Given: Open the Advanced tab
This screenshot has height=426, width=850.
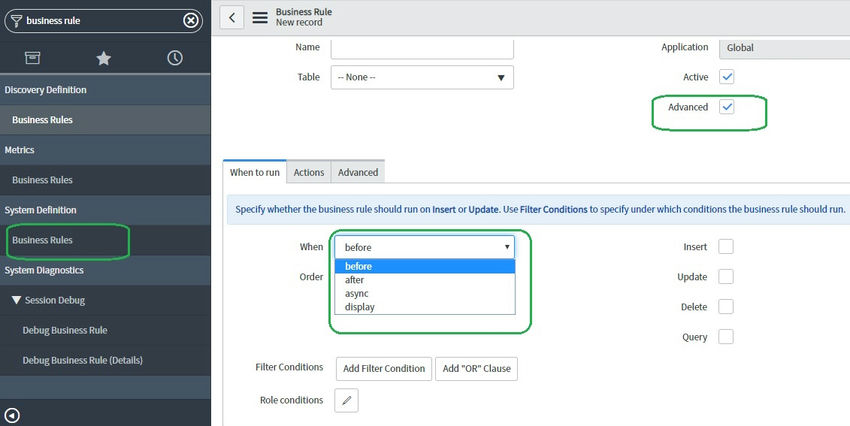Looking at the screenshot, I should (x=358, y=172).
